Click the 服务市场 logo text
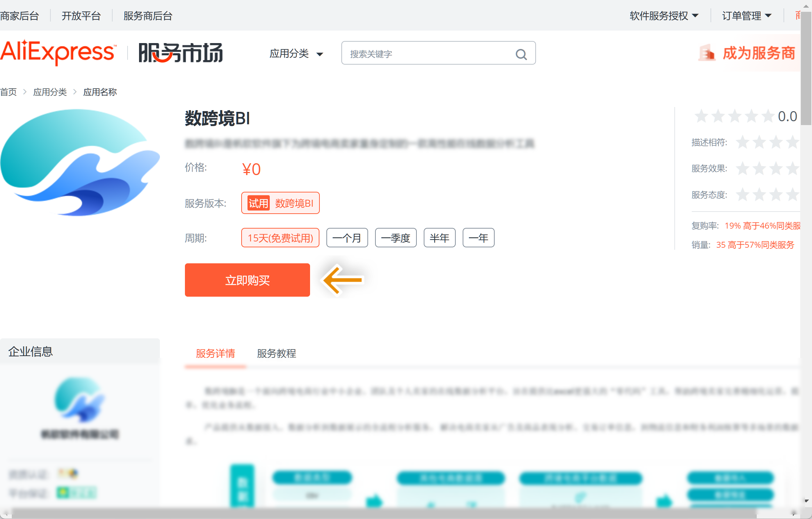Viewport: 812px width, 519px height. (x=181, y=53)
